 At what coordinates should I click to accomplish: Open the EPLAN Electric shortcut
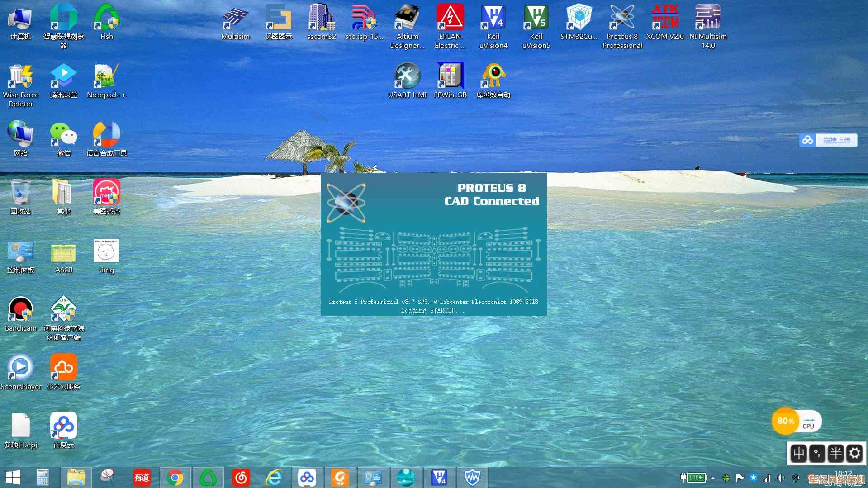click(450, 18)
